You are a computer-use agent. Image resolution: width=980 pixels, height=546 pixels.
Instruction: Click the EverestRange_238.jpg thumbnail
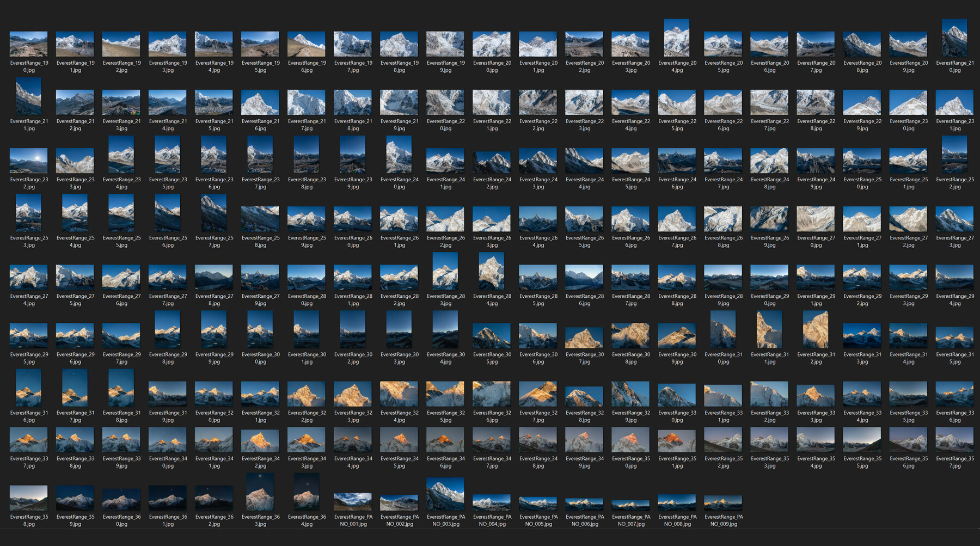[x=307, y=155]
